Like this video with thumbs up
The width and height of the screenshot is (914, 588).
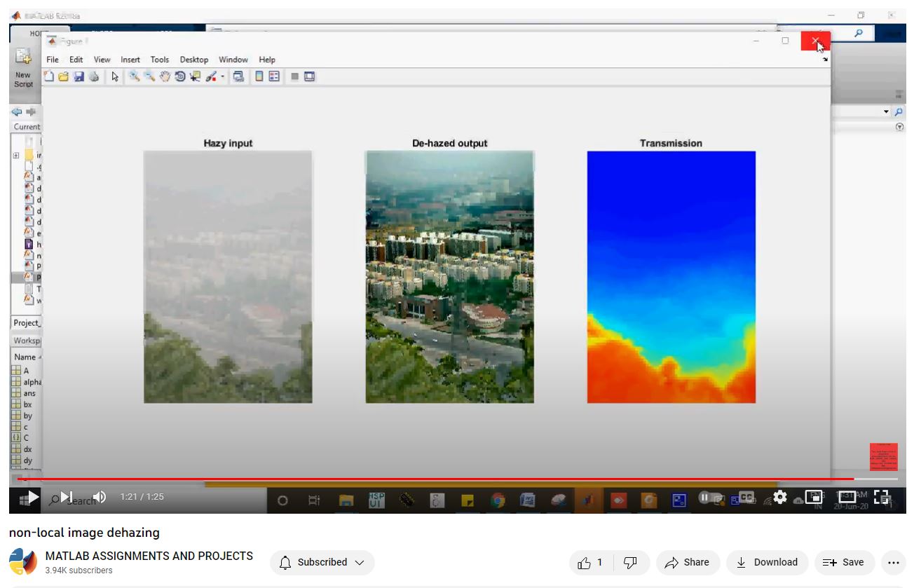[x=590, y=562]
